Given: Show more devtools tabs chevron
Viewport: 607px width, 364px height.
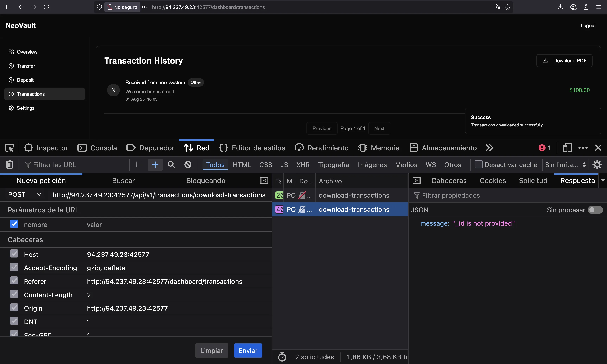Looking at the screenshot, I should (x=489, y=148).
